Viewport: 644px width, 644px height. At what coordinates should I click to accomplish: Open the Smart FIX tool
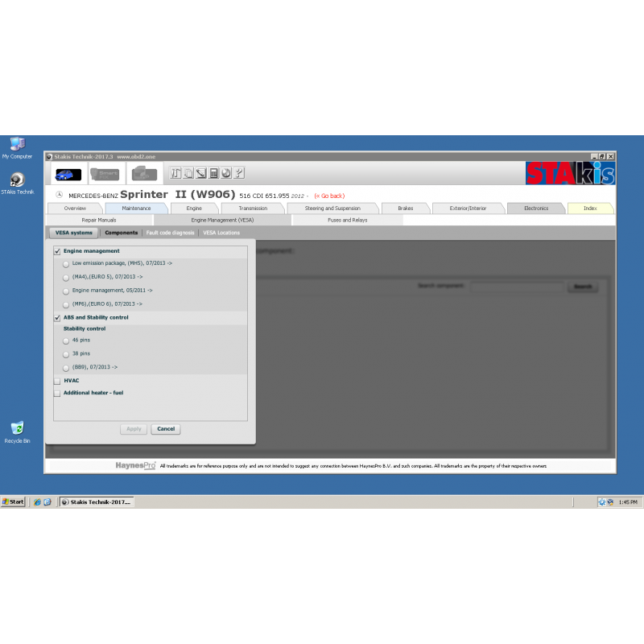105,173
